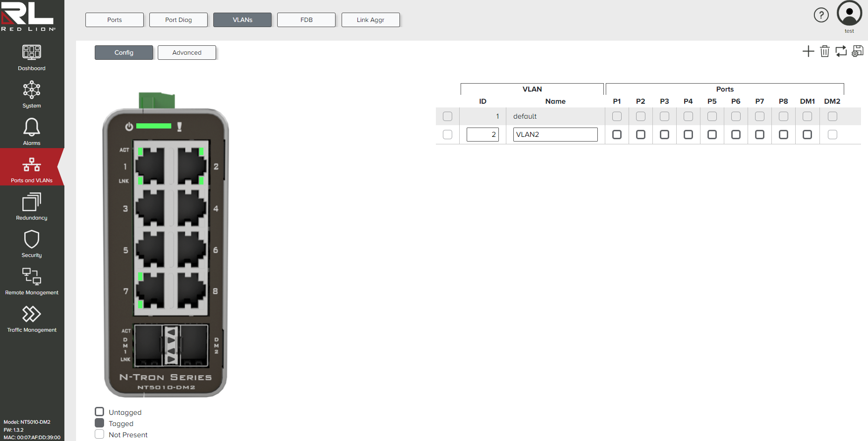Switch to the Port Diag tab
Image resolution: width=868 pixels, height=441 pixels.
coord(178,20)
